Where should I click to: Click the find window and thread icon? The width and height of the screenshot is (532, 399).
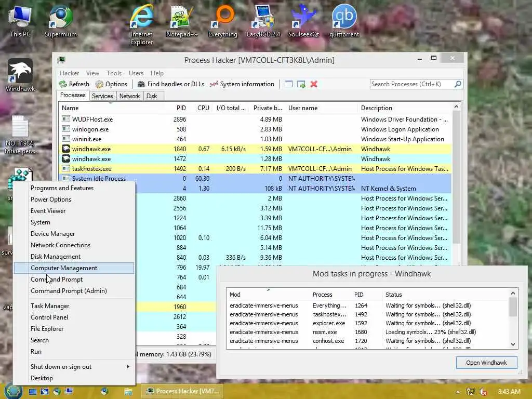point(301,84)
